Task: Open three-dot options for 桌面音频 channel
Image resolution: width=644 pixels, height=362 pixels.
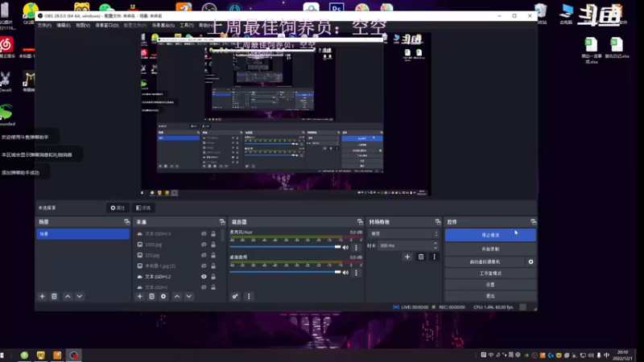Action: coord(356,272)
